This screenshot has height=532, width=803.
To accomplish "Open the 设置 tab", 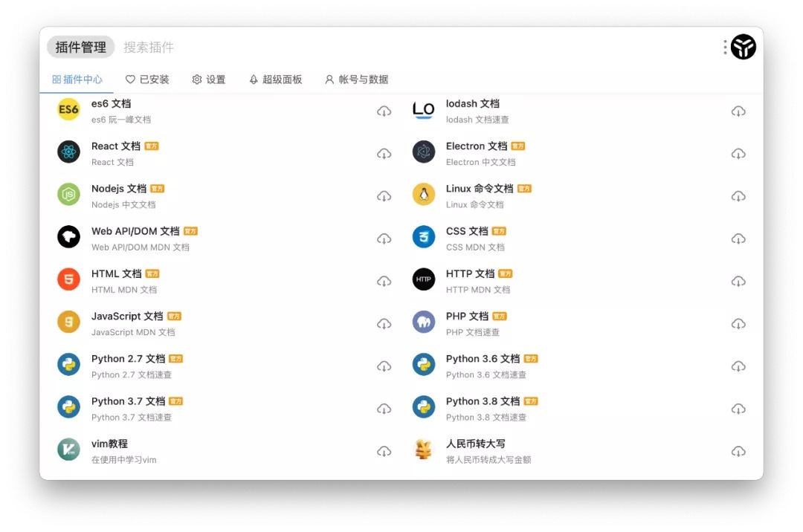I will (x=209, y=80).
